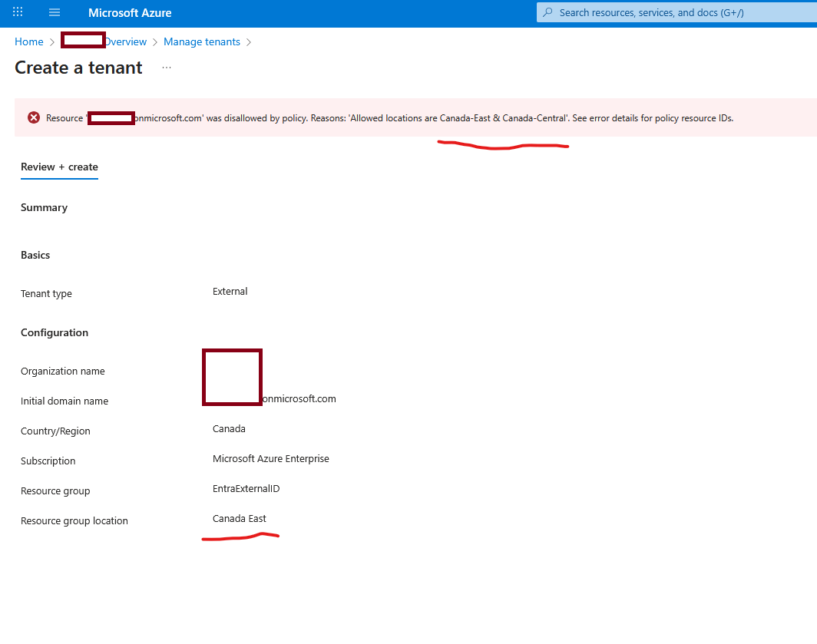
Task: Expand the breadcrumb chevron after Overview
Action: point(153,41)
